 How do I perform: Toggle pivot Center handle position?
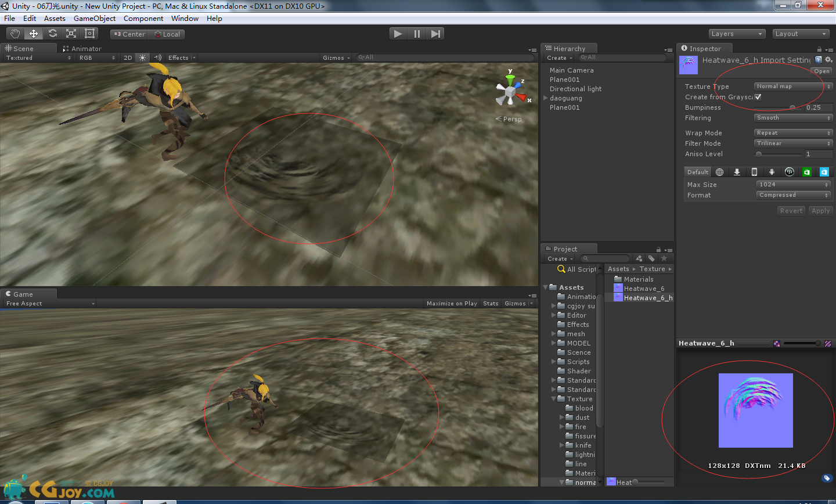point(128,34)
